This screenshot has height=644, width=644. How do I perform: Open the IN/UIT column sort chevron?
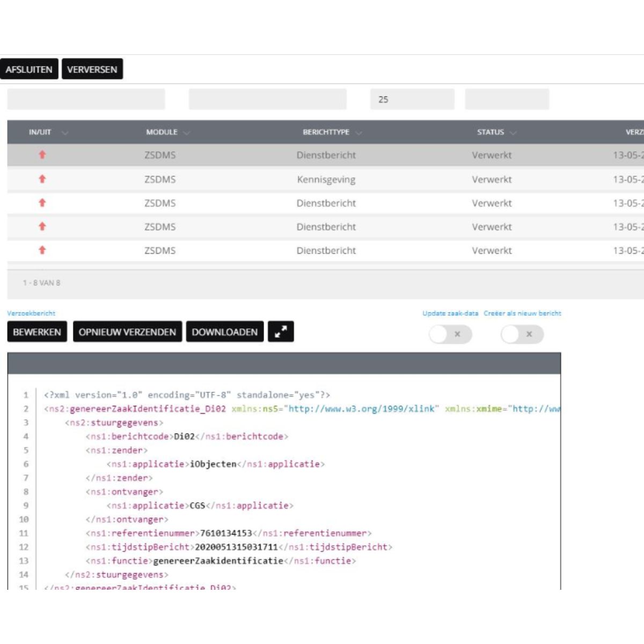coord(65,133)
